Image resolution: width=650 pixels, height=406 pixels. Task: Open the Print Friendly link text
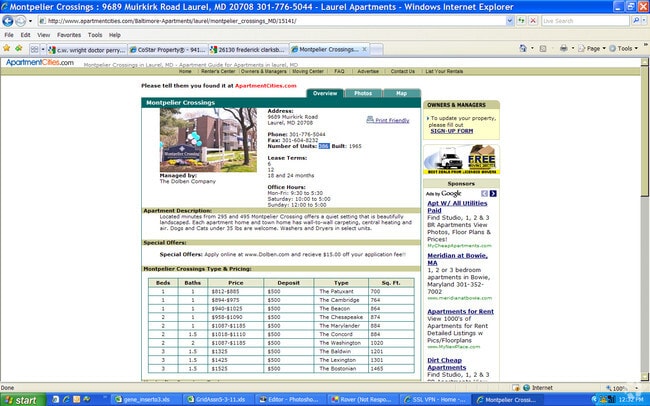392,121
